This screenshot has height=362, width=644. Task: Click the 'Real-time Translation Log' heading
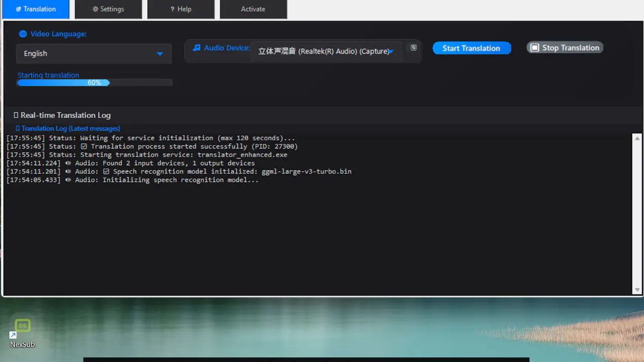65,115
